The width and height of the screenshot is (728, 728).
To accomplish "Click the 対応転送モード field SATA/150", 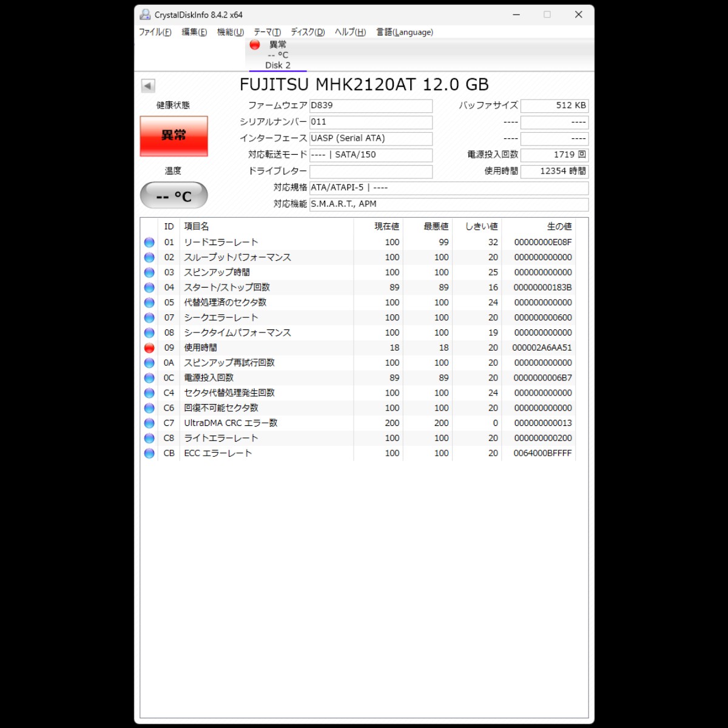I will 371,155.
